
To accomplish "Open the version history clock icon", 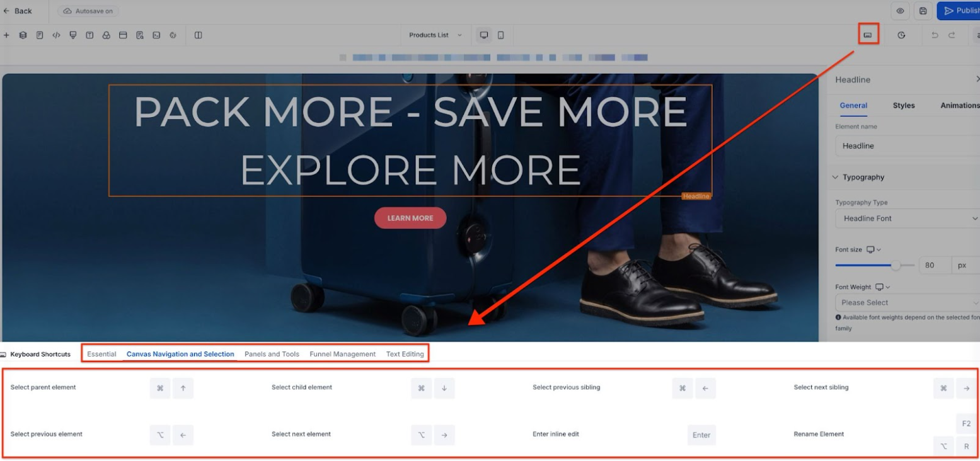I will [901, 35].
